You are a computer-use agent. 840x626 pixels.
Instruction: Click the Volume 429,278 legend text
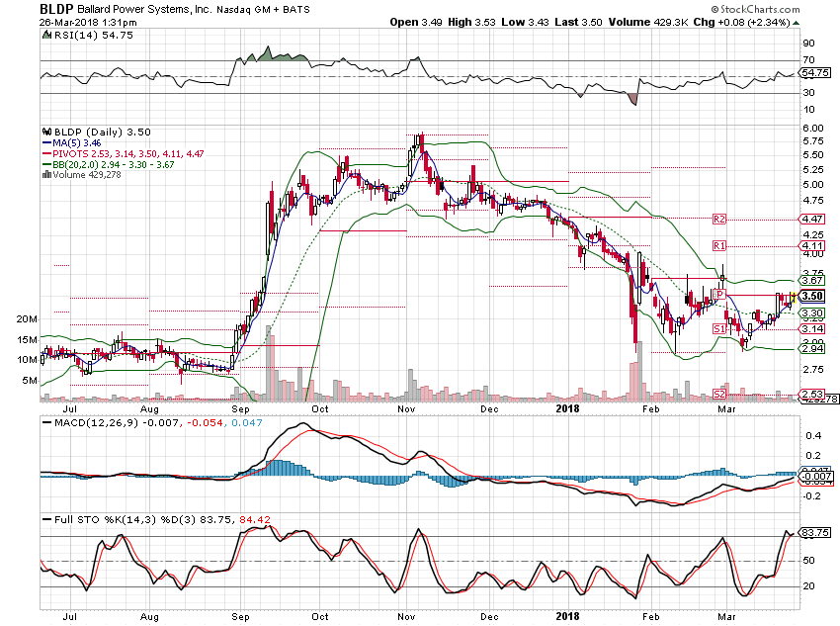[x=87, y=175]
